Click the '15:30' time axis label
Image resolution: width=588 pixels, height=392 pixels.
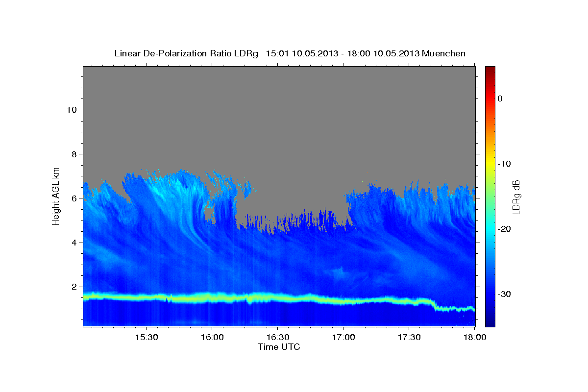pos(146,337)
